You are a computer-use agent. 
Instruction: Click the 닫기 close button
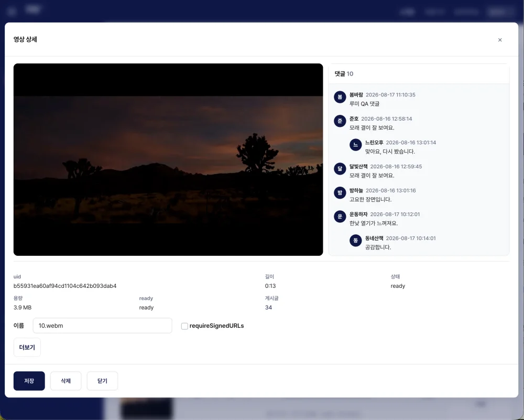point(102,381)
